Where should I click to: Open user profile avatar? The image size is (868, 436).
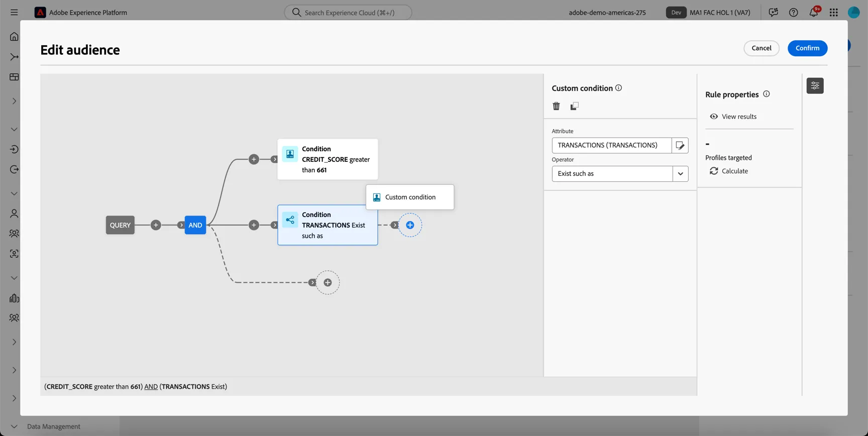854,13
